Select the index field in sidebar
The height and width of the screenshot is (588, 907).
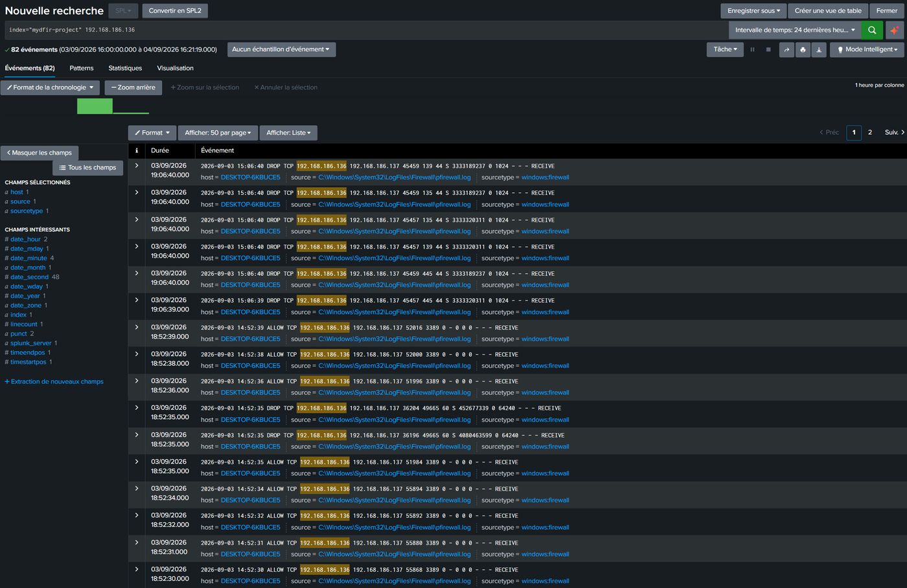[x=18, y=315]
